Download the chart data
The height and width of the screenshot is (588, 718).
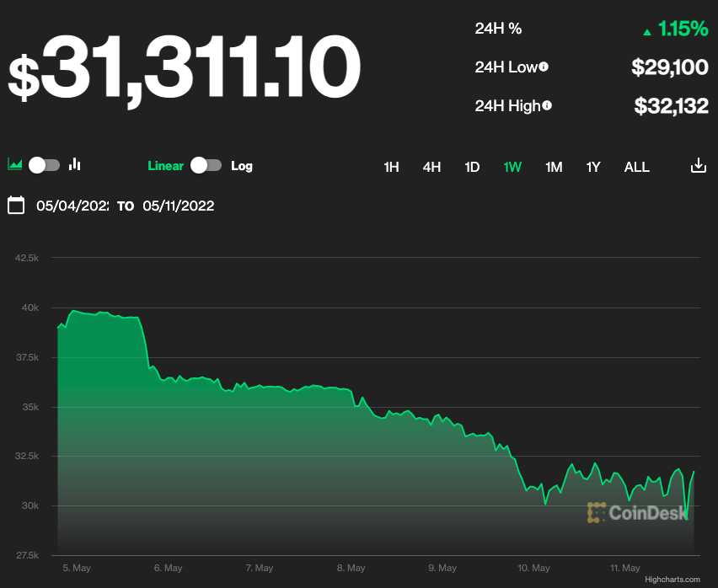tap(698, 166)
